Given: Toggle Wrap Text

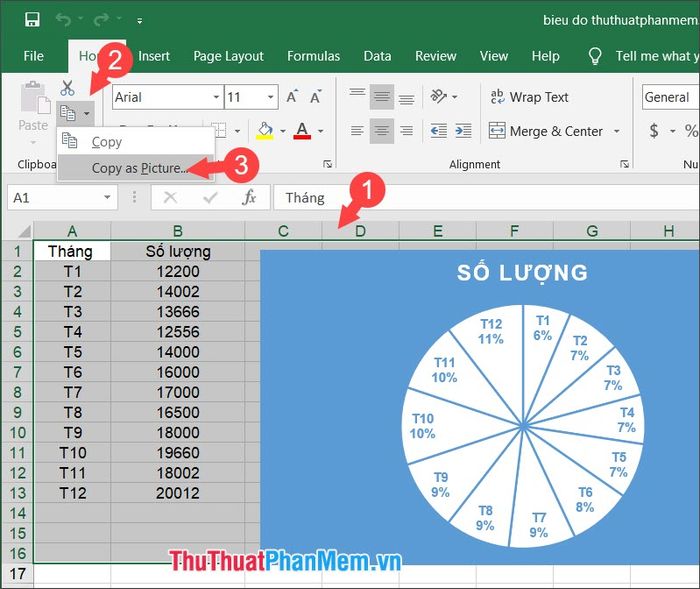Looking at the screenshot, I should [x=529, y=97].
